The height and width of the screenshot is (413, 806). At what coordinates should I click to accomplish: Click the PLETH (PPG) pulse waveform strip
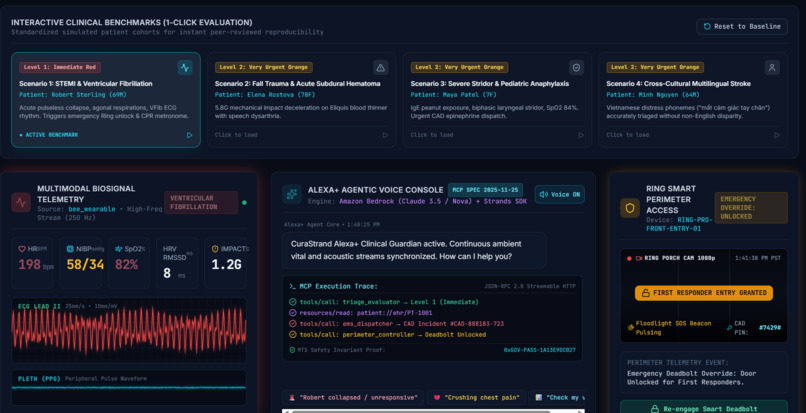coord(129,387)
